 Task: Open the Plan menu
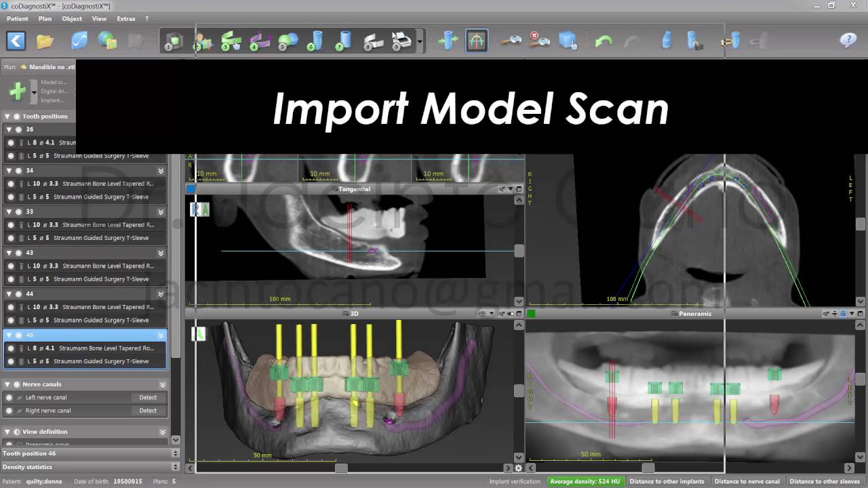(x=45, y=19)
